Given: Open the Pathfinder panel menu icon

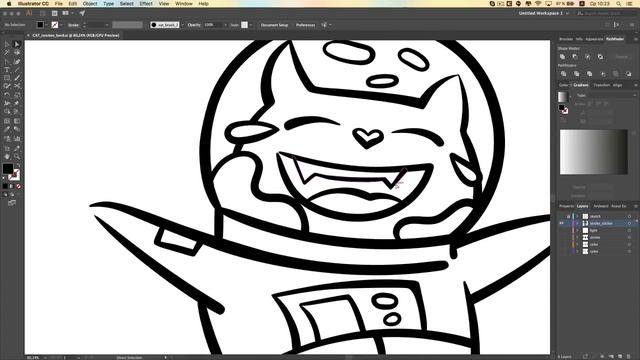Looking at the screenshot, I should (x=635, y=39).
